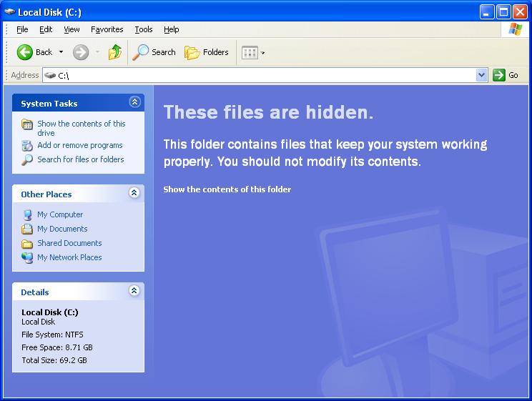Click the Total Size: 69.2 GB text

click(54, 360)
